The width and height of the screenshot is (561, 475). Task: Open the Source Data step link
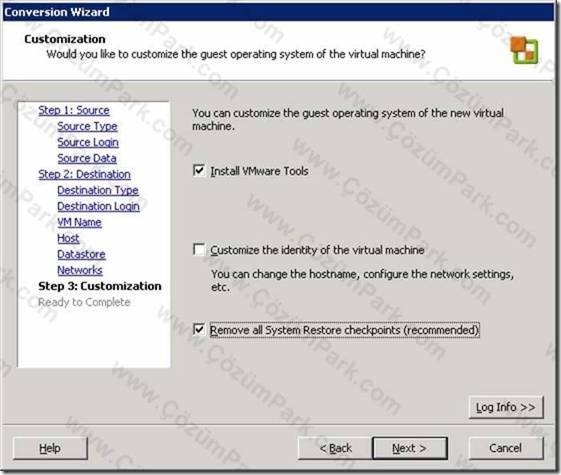pyautogui.click(x=87, y=158)
